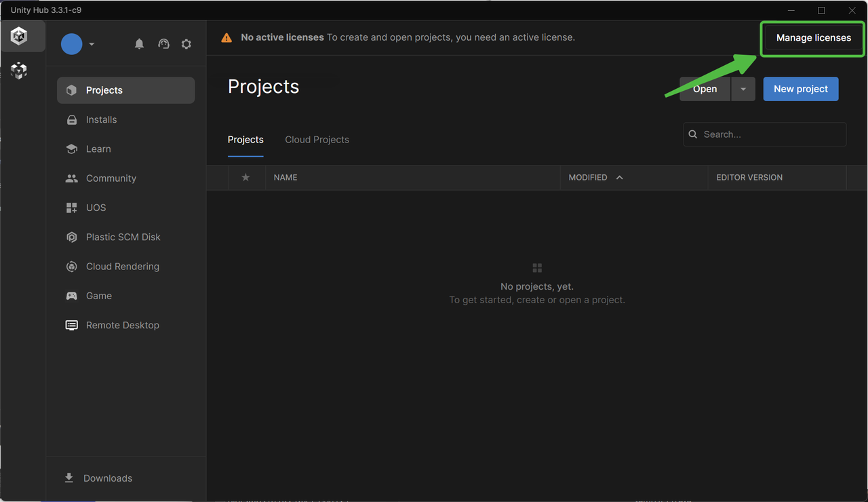Viewport: 868px width, 502px height.
Task: Click the star favorites column header
Action: (x=245, y=178)
